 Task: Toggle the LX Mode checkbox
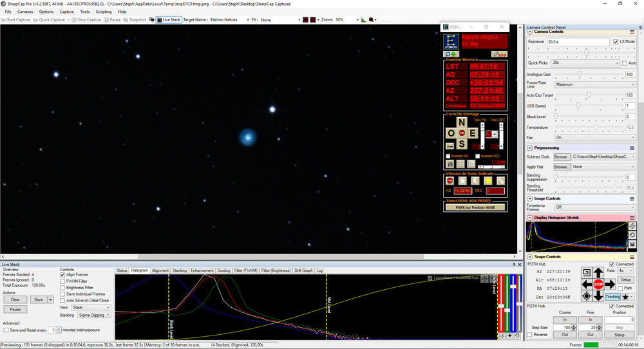[615, 42]
